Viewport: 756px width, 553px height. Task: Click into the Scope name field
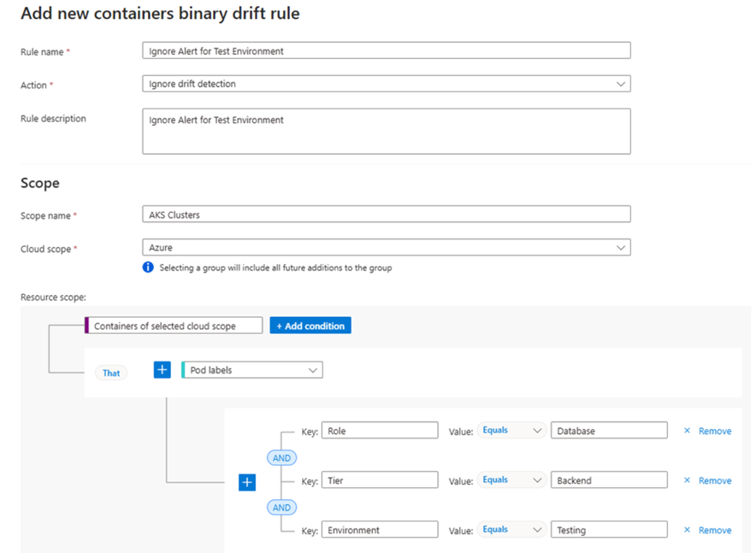(387, 215)
